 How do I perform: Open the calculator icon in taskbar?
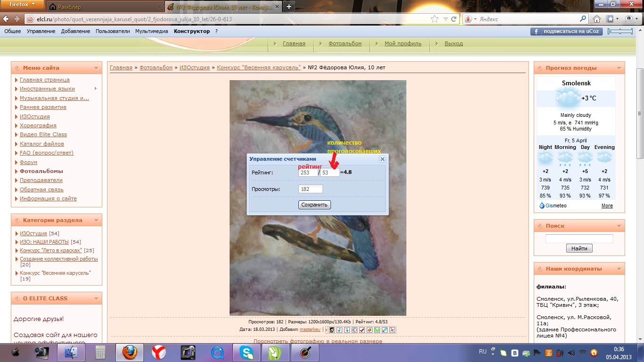100,352
